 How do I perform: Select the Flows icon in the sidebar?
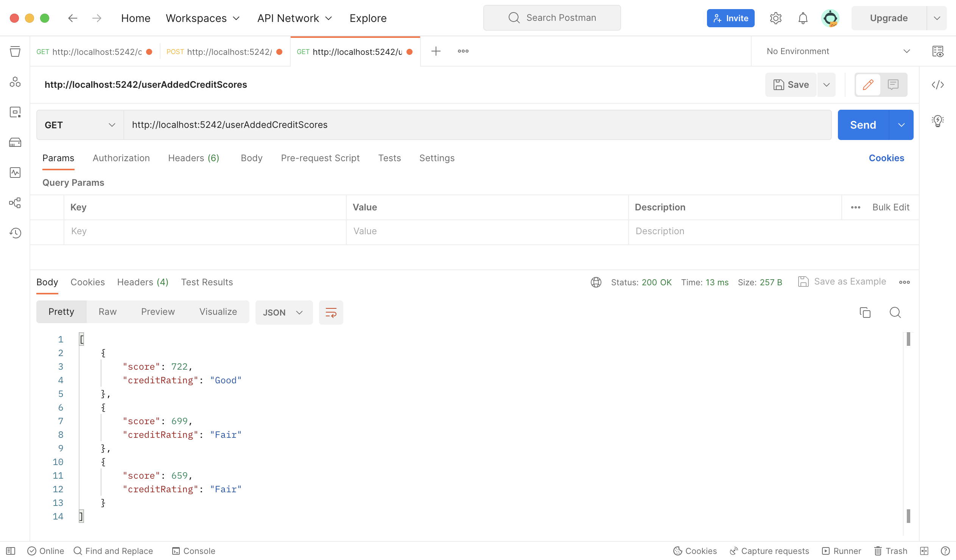pyautogui.click(x=15, y=203)
